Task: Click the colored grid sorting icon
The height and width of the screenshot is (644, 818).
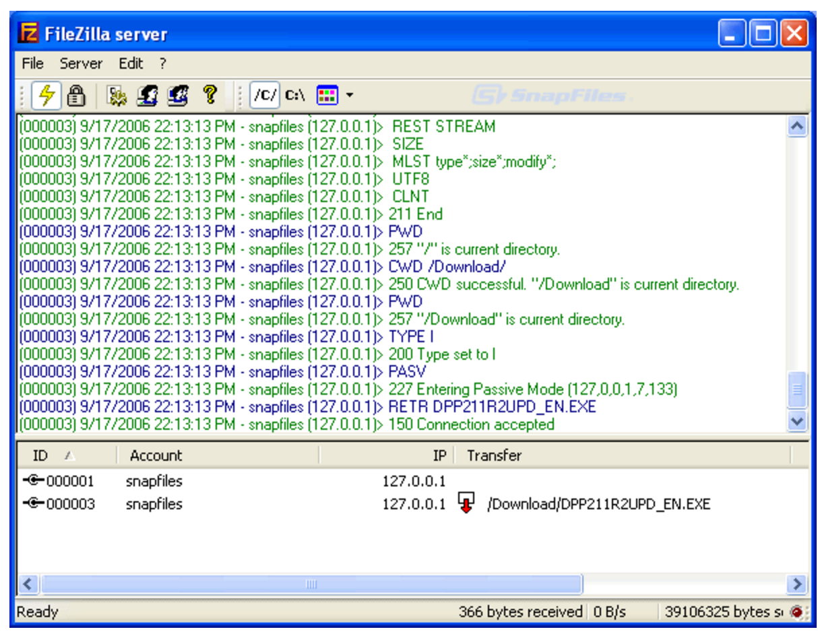Action: 327,96
